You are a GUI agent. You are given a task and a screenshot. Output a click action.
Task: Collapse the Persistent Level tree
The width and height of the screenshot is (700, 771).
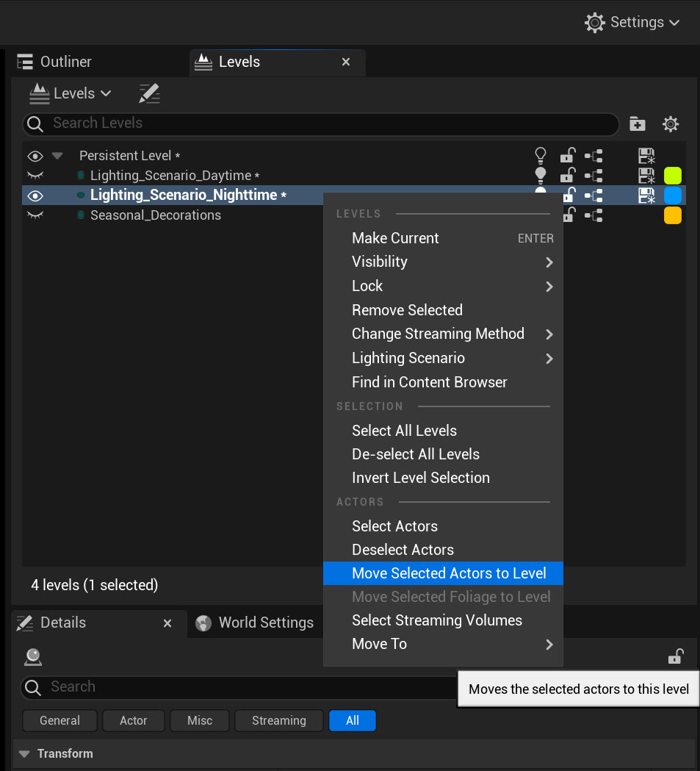[57, 156]
